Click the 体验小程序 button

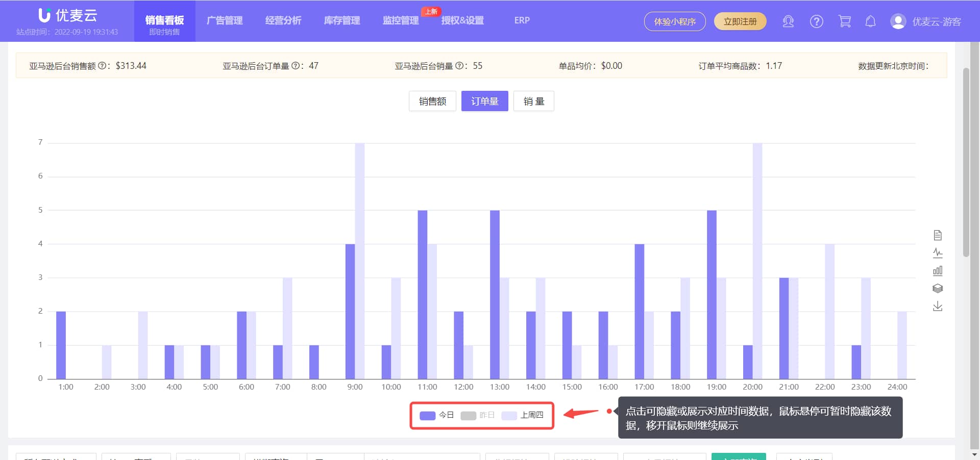[675, 21]
